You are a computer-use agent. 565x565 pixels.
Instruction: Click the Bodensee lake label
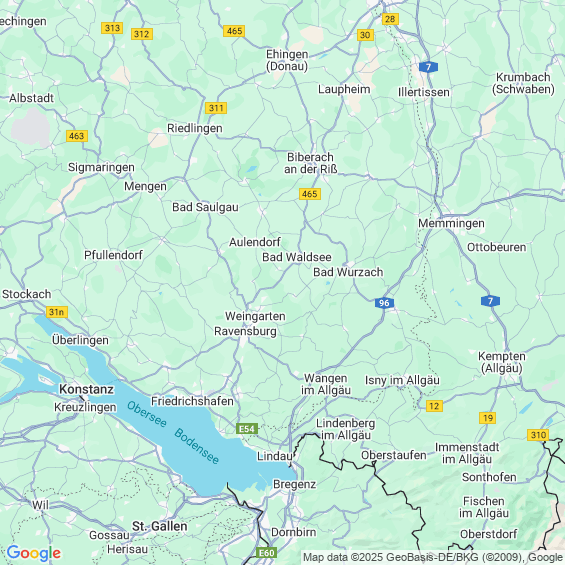[196, 446]
